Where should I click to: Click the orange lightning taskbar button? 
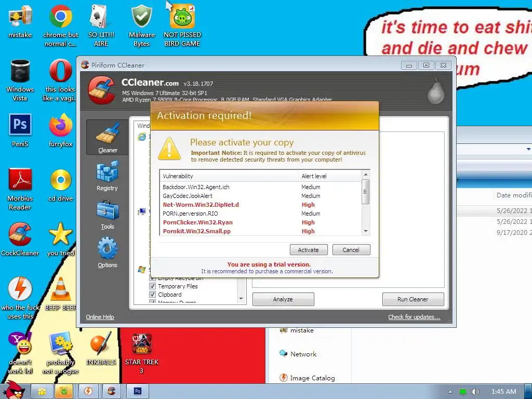88,391
